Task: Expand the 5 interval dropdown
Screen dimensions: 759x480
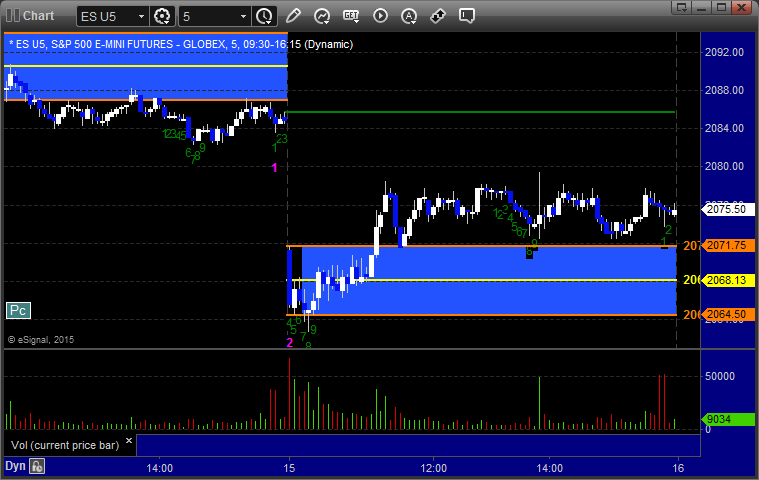Action: click(243, 16)
